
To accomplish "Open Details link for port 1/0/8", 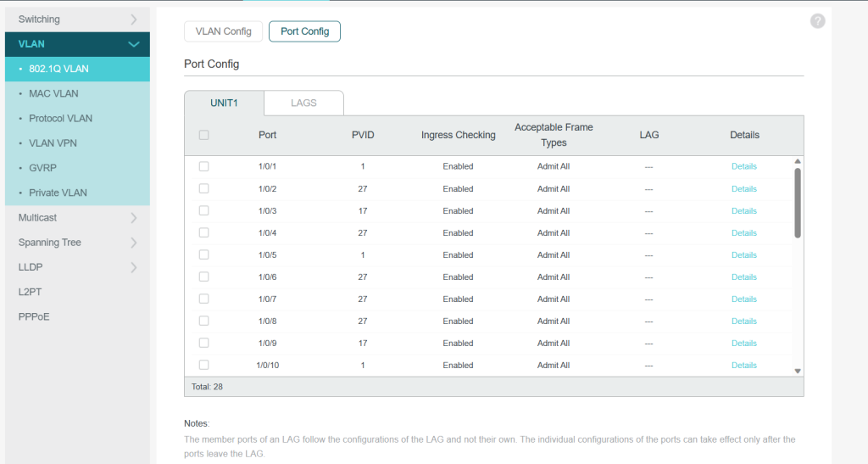I will pos(744,321).
